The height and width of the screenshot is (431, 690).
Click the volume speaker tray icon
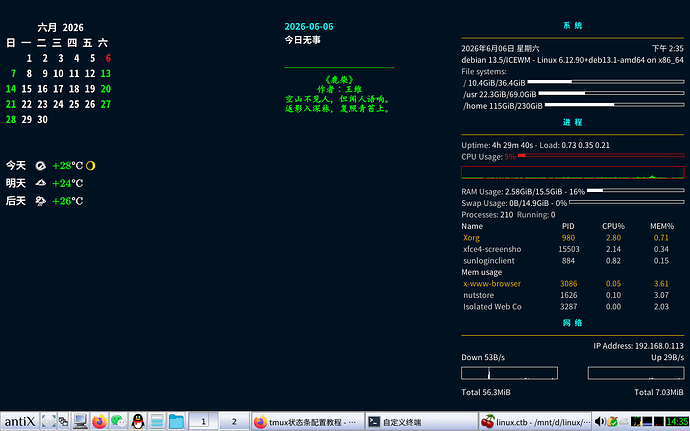(x=600, y=421)
